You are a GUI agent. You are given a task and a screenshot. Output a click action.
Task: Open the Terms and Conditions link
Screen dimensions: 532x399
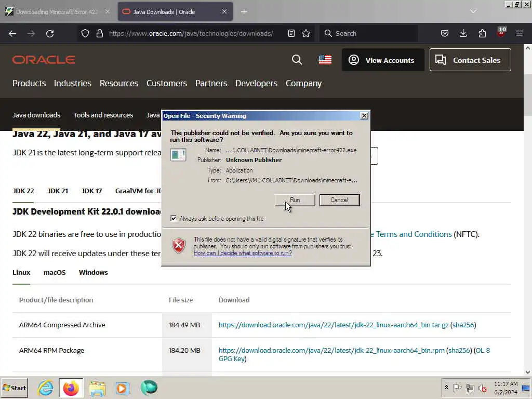click(x=414, y=234)
